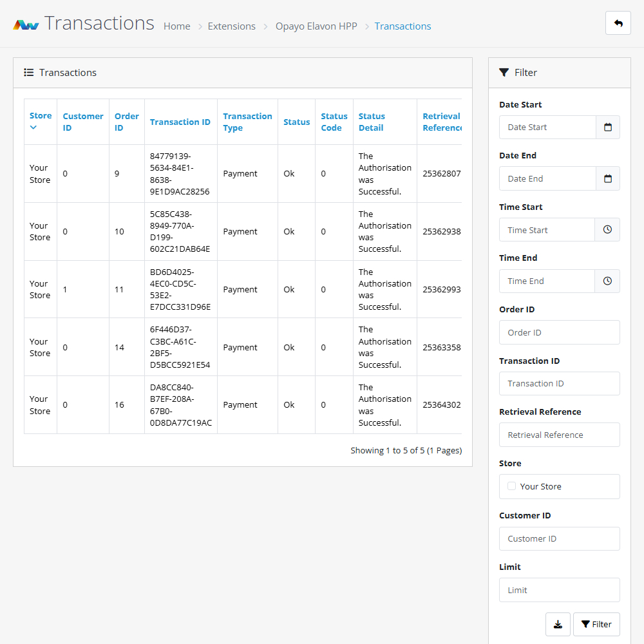Click the Order ID filter field
This screenshot has width=644, height=644.
(559, 332)
